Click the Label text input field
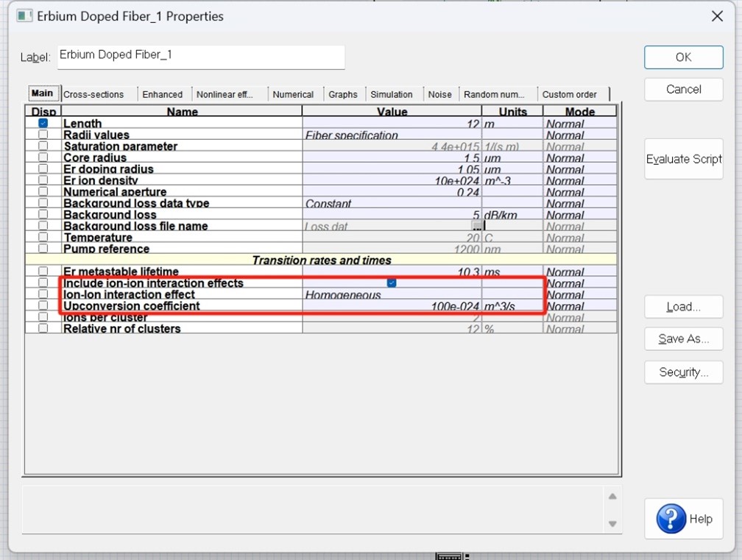The height and width of the screenshot is (560, 742). click(x=201, y=57)
